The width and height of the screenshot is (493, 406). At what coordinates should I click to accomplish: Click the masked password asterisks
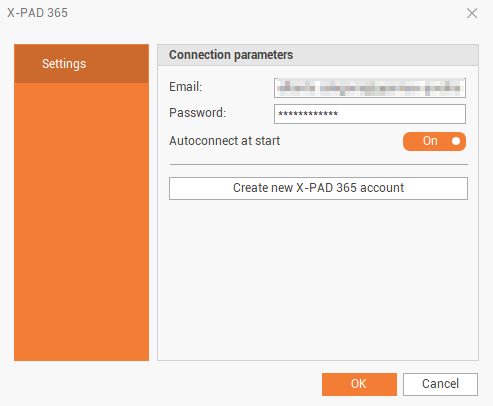308,114
